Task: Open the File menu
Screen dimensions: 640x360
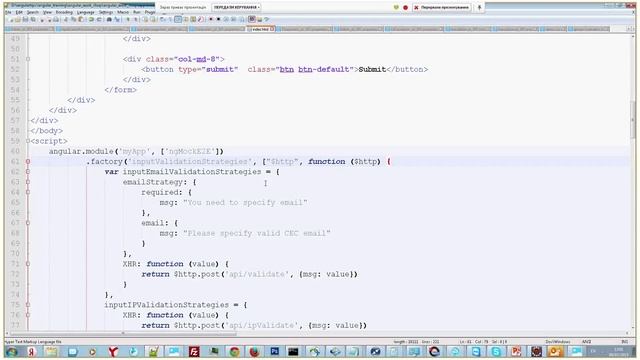Action: click(8, 12)
